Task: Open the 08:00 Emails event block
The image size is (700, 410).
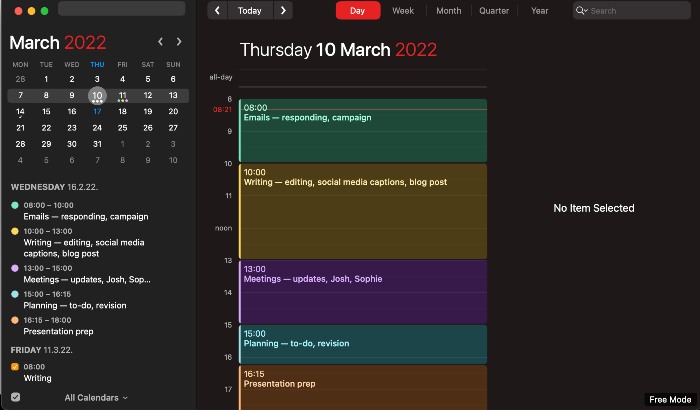Action: click(363, 130)
